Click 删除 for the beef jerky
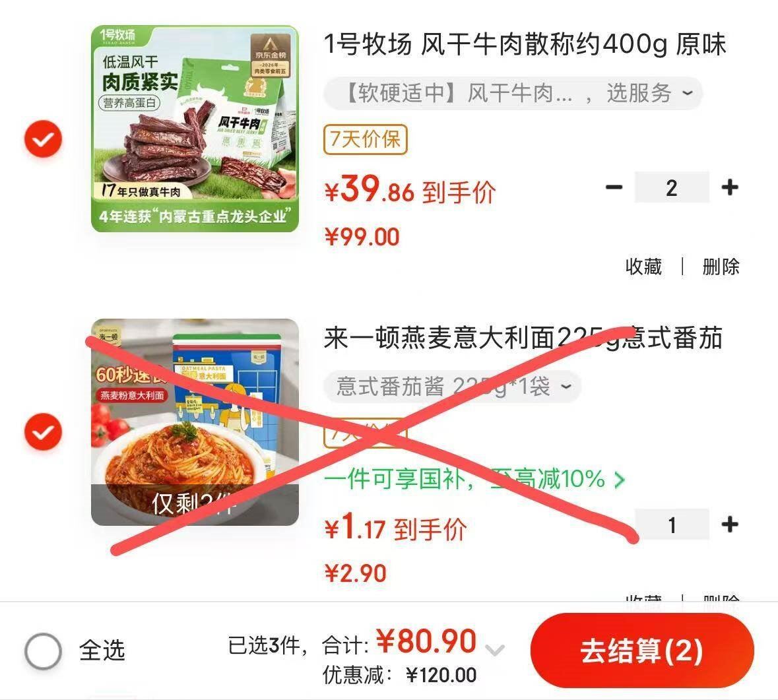The image size is (778, 700). click(x=721, y=267)
